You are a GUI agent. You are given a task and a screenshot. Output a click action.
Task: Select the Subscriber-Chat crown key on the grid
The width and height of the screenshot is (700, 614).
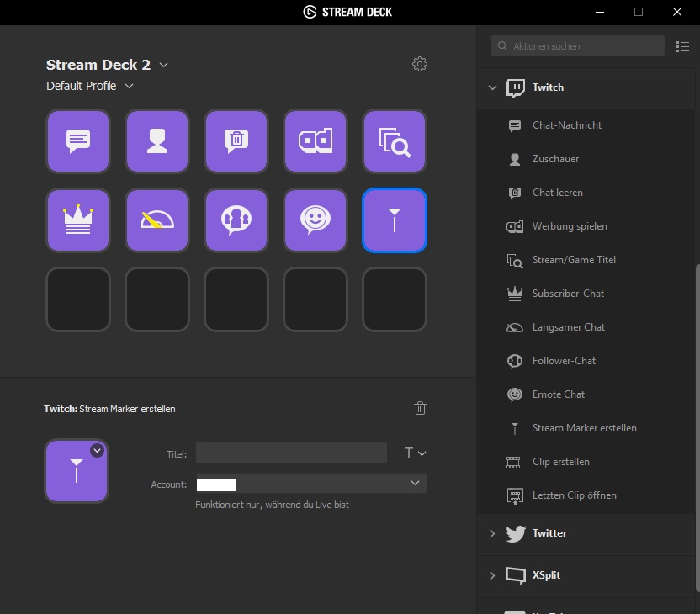pos(78,220)
